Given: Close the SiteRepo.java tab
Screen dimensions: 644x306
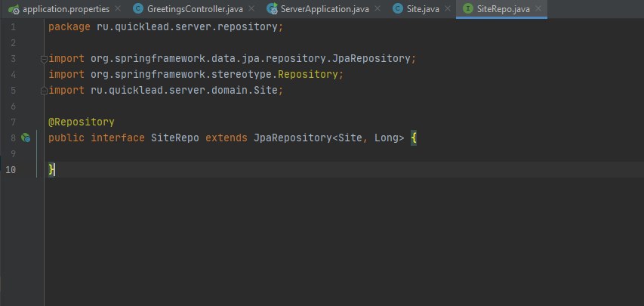Looking at the screenshot, I should click(x=538, y=9).
